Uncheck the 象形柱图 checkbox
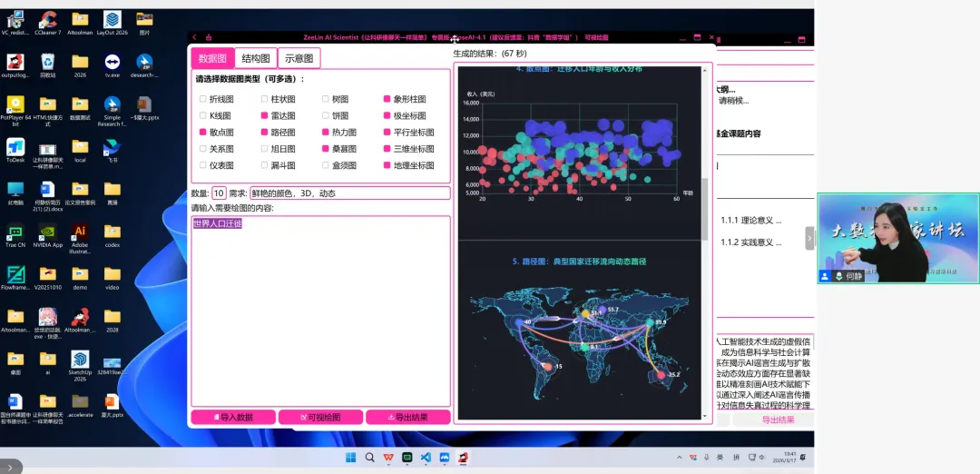 pyautogui.click(x=387, y=99)
